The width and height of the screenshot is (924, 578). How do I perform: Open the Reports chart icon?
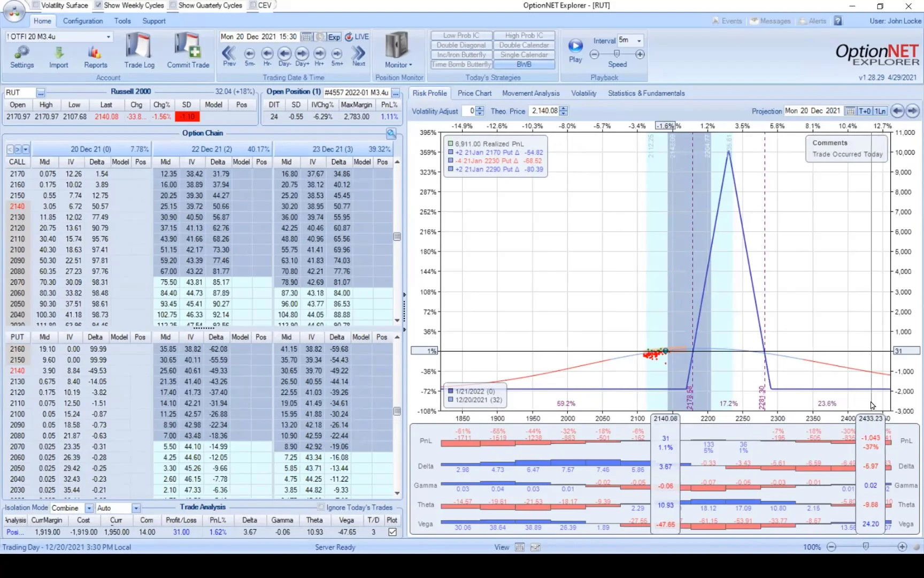pos(95,53)
